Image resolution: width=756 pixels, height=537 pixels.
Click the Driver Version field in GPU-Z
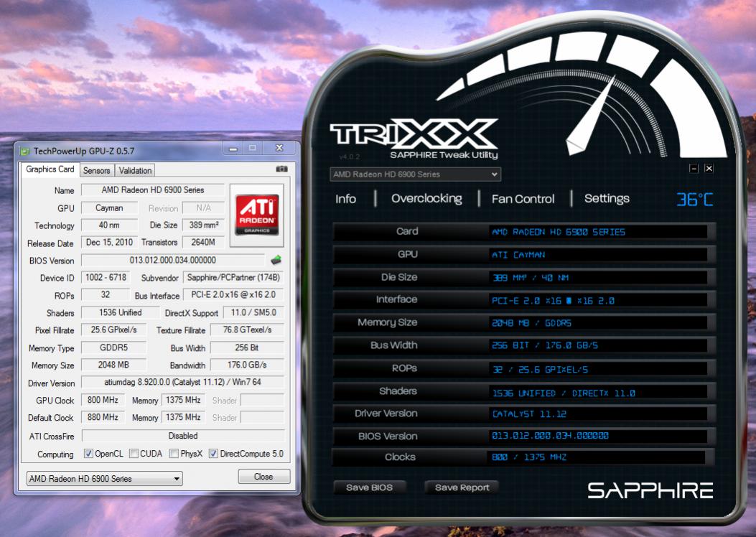pos(183,382)
